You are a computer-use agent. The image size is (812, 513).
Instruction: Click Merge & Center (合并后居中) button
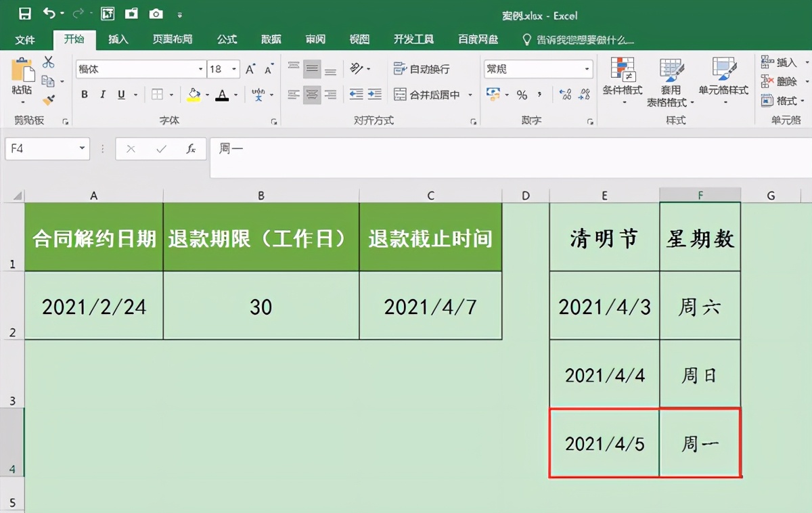pyautogui.click(x=427, y=95)
